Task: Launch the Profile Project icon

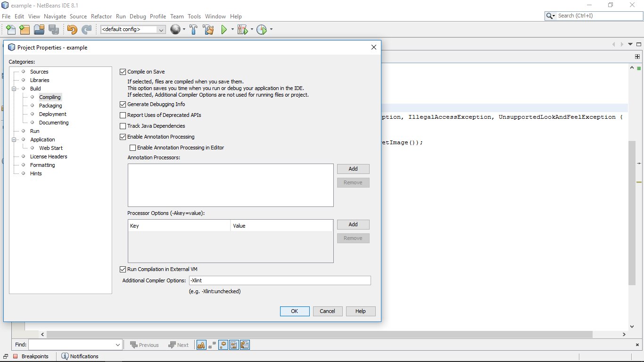Action: click(262, 29)
